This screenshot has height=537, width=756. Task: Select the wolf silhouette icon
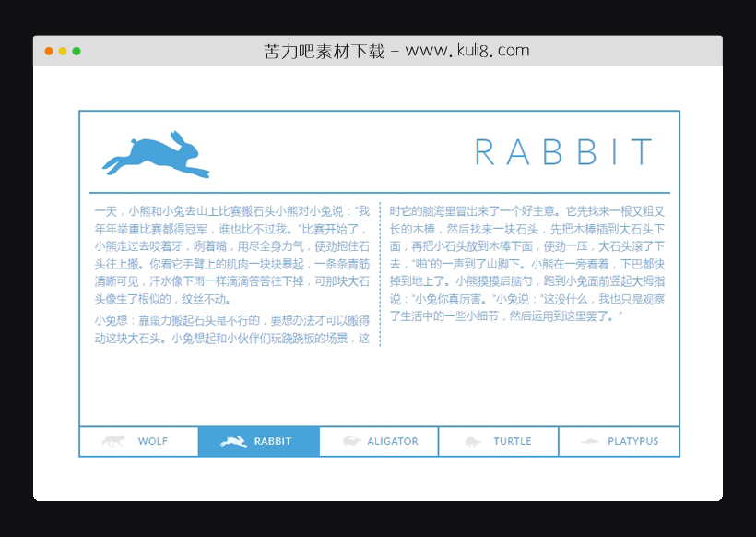tap(114, 441)
